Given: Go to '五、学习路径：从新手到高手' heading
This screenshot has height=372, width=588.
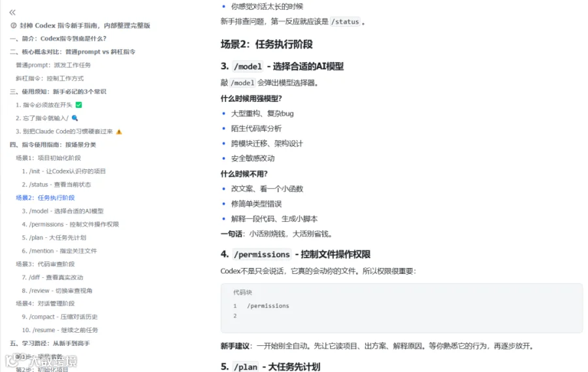Looking at the screenshot, I should [x=50, y=343].
